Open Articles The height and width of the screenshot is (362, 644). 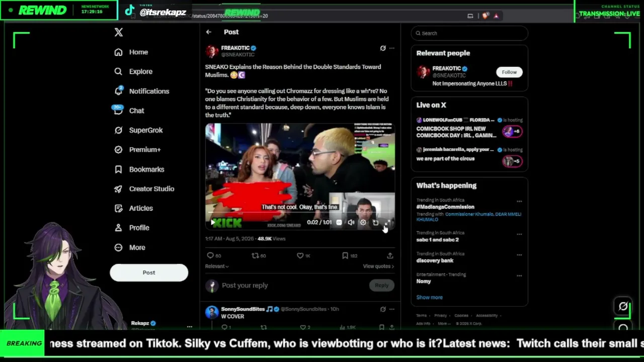tap(133, 208)
